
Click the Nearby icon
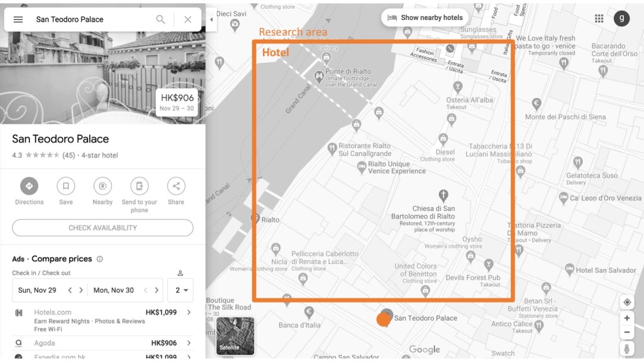[x=103, y=186]
